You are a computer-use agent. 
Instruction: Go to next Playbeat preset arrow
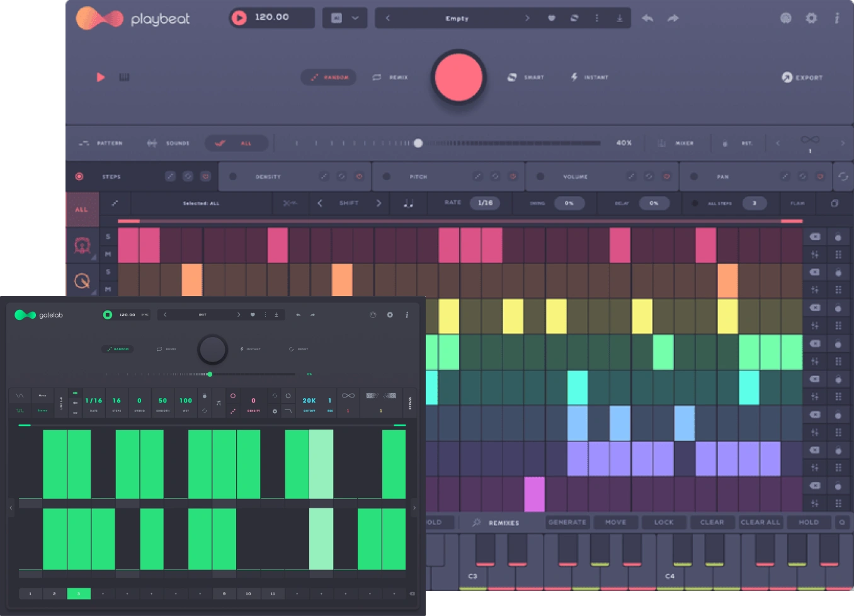coord(527,18)
